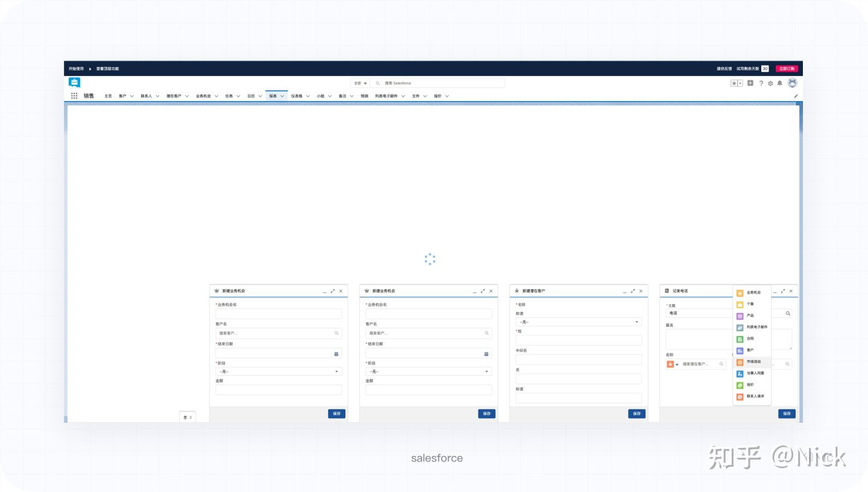This screenshot has width=868, height=492.
Task: Choose 报价 in the dropdown list
Action: click(752, 385)
